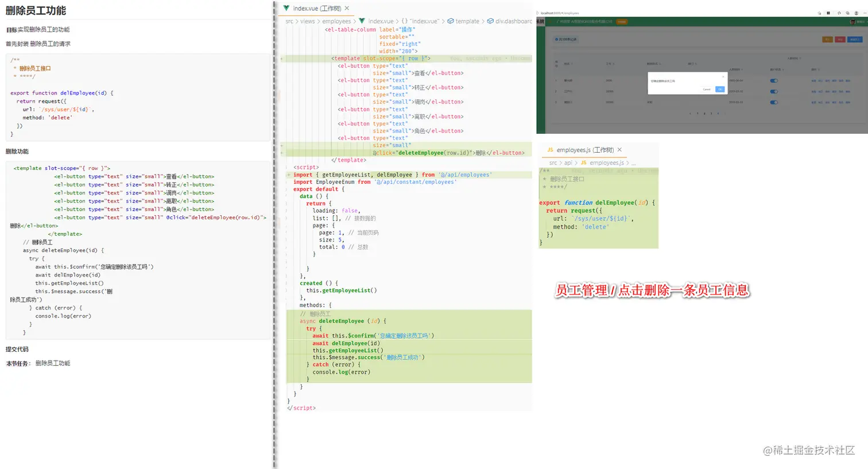Click the import EmployeeEnum line in index.vue
Viewport: 868px width, 469px height.
pos(375,182)
